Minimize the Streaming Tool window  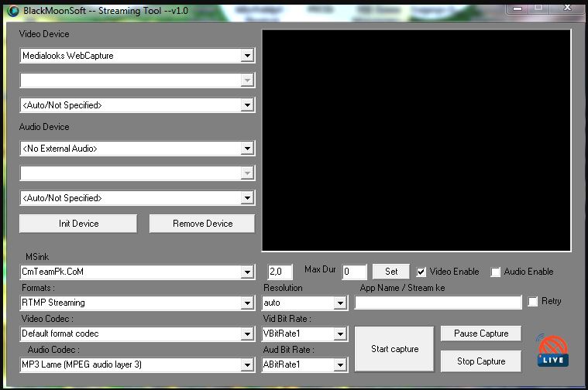(x=518, y=9)
